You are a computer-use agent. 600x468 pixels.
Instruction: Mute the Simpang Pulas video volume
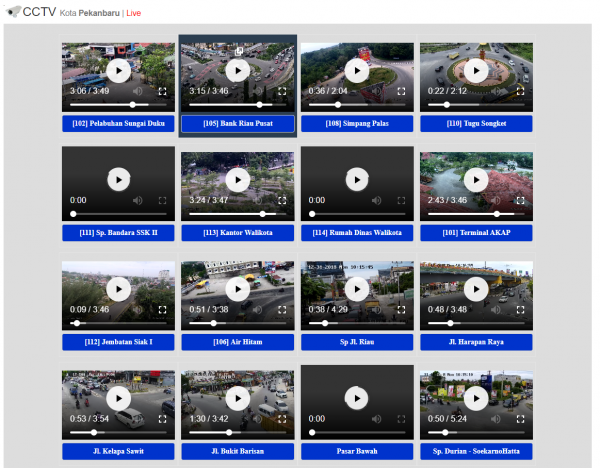(379, 91)
